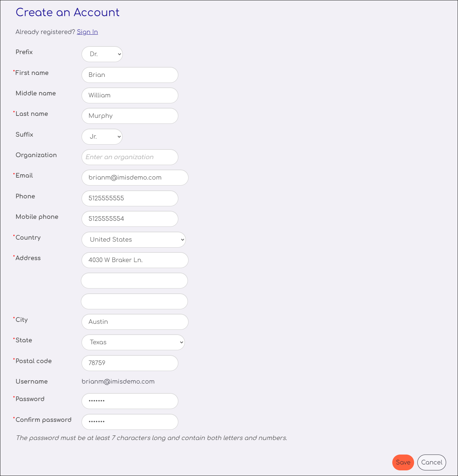Click the Phone number field
Image resolution: width=458 pixels, height=476 pixels.
(130, 198)
